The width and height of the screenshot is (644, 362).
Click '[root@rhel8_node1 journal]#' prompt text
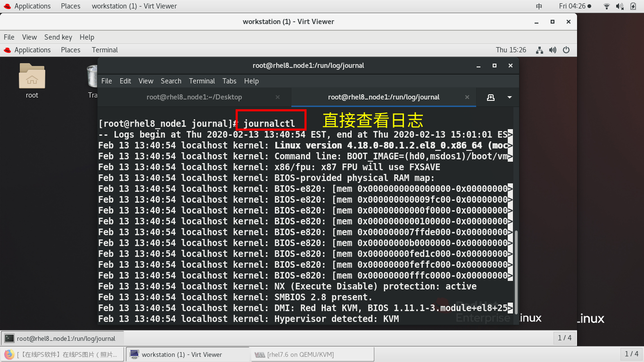point(169,123)
